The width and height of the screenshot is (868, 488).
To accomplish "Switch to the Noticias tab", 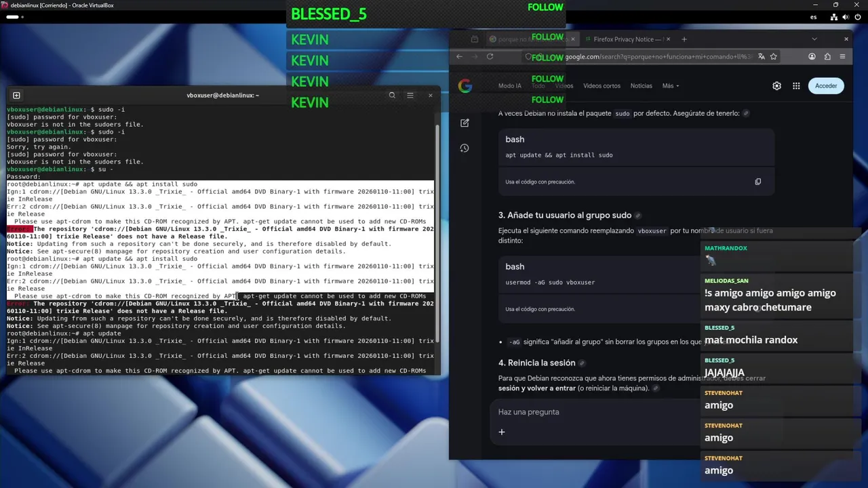I will [641, 86].
